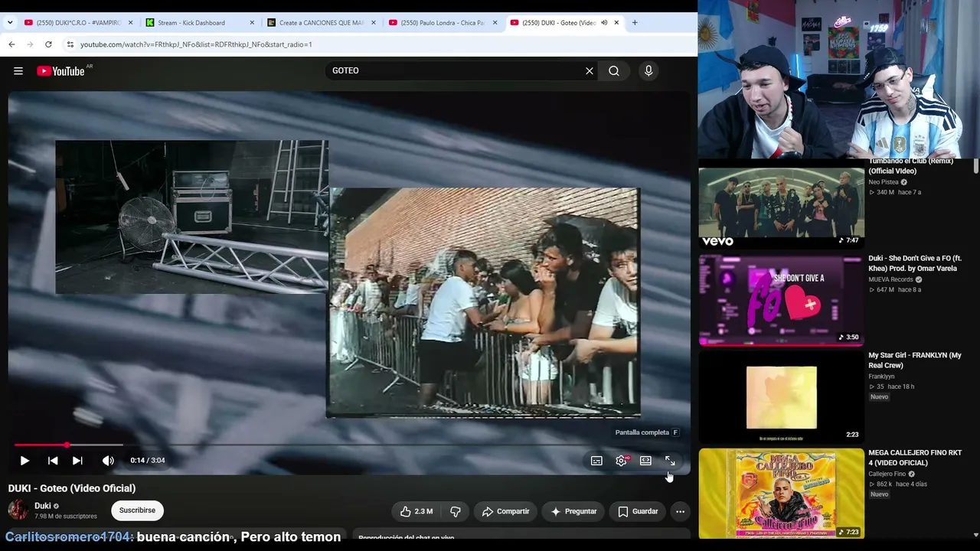Open a new browser tab
980x551 pixels.
tap(635, 23)
